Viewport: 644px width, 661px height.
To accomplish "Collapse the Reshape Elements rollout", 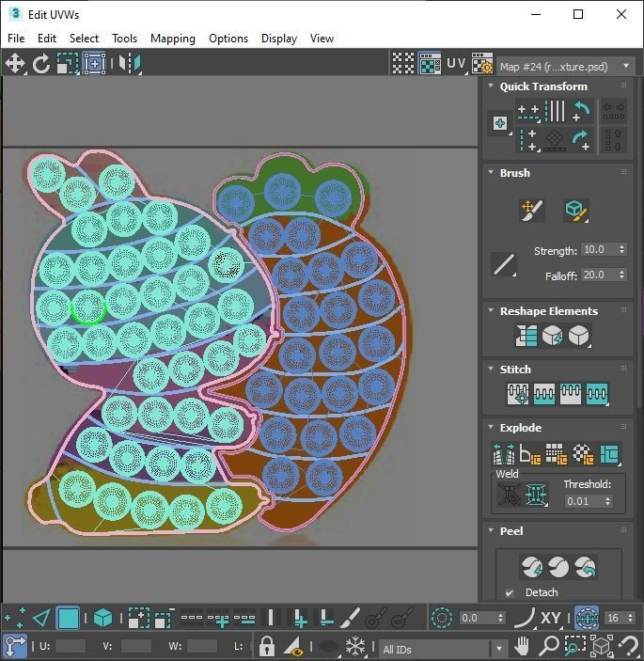I will pos(491,310).
